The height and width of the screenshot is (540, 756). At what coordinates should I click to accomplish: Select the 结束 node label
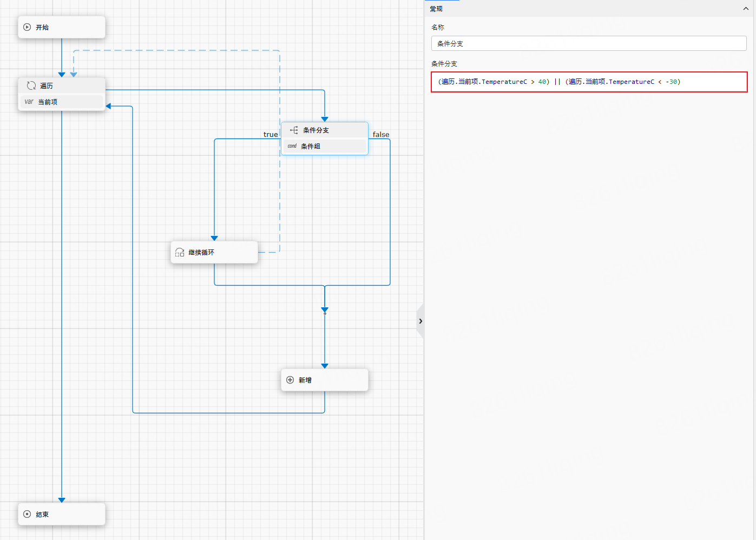click(x=42, y=515)
